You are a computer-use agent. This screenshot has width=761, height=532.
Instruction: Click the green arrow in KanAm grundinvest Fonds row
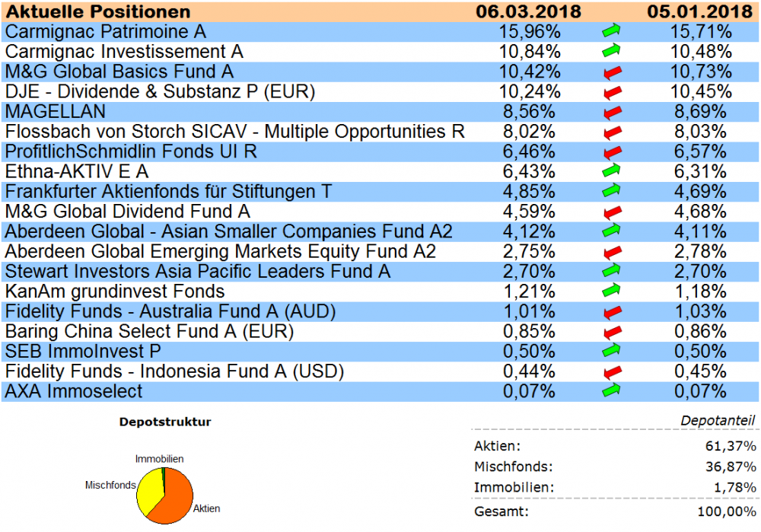[610, 291]
